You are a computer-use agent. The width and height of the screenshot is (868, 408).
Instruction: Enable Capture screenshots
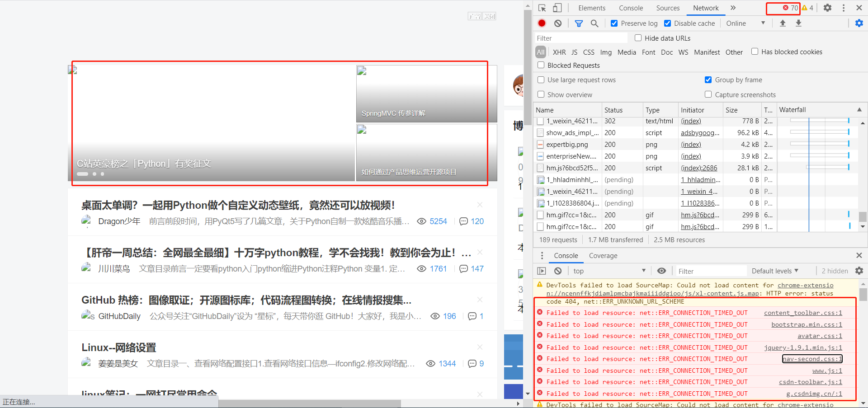[708, 94]
